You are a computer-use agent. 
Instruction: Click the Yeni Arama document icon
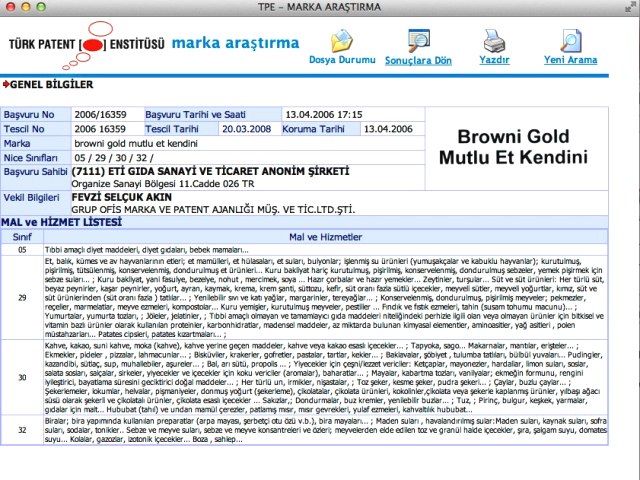(x=568, y=40)
